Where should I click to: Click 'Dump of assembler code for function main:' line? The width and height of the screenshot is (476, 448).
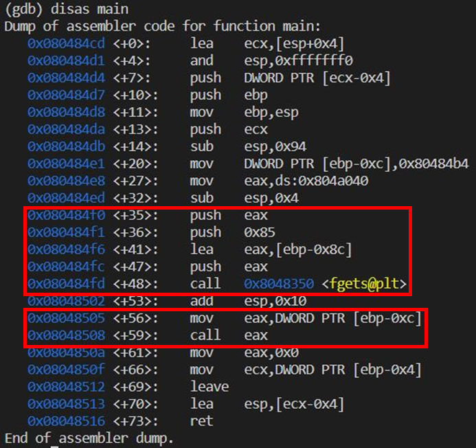point(162,26)
